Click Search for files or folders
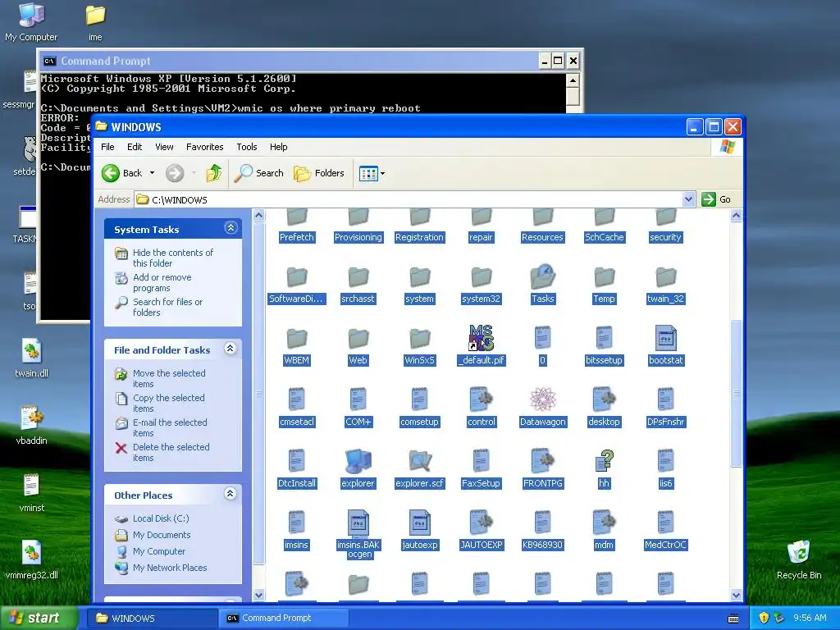The image size is (840, 630). (x=167, y=307)
